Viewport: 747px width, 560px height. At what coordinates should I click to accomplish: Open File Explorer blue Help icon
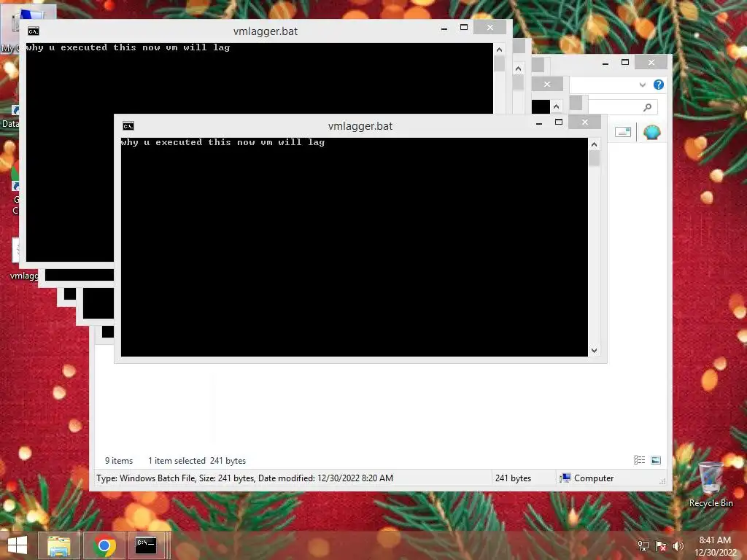(659, 85)
